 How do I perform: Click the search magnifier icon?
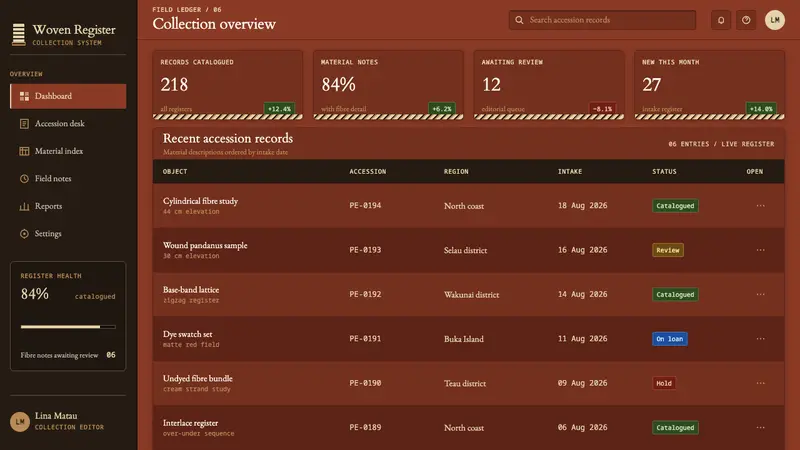(x=519, y=20)
